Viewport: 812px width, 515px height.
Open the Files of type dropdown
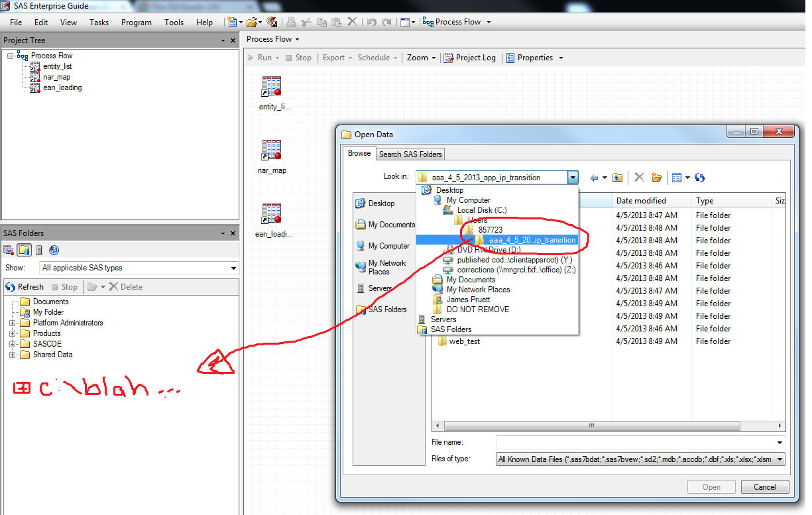(780, 459)
